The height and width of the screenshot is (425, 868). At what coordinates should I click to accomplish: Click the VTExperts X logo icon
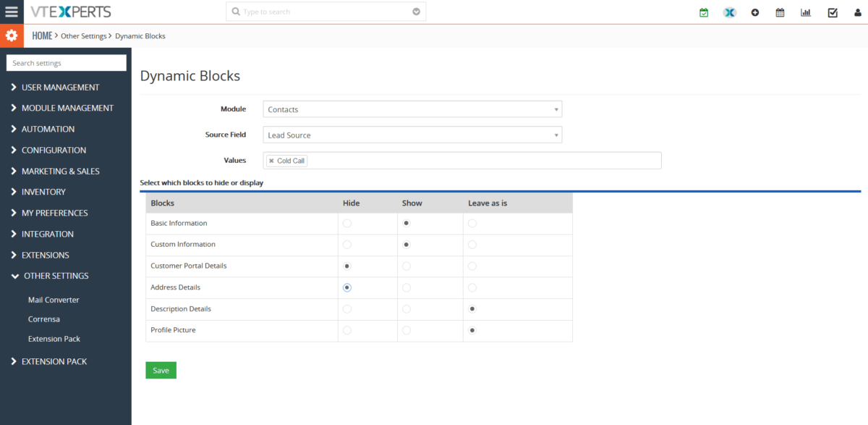point(729,12)
